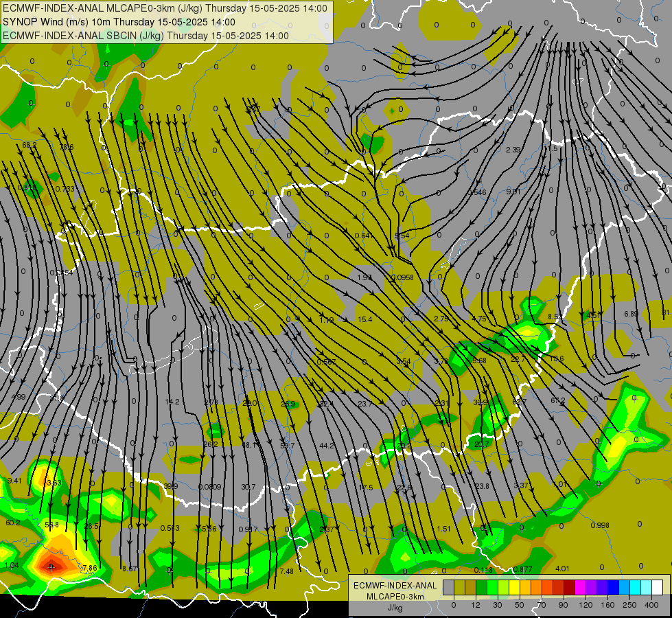This screenshot has width=672, height=618.
Task: Click the SBCIN header line
Action: pos(146,36)
